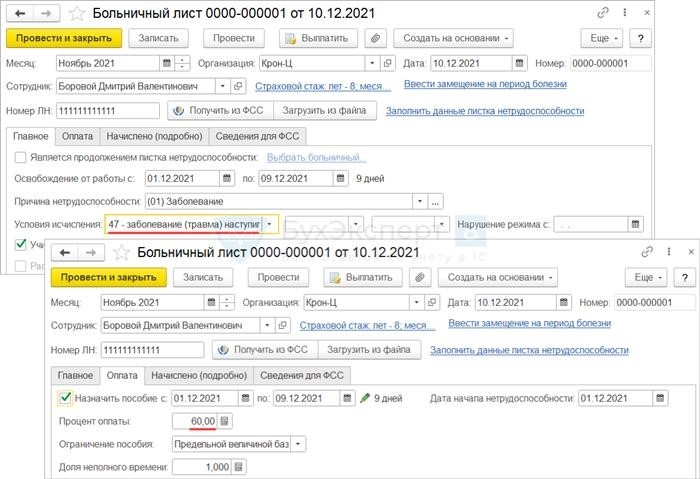Open Еще menu in lower window
The width and height of the screenshot is (700, 479).
646,278
